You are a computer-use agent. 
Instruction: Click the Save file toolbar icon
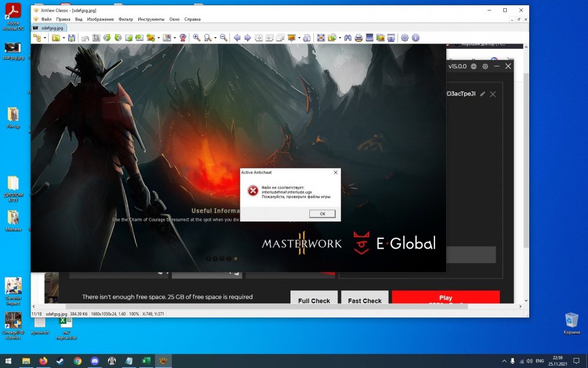[72, 38]
